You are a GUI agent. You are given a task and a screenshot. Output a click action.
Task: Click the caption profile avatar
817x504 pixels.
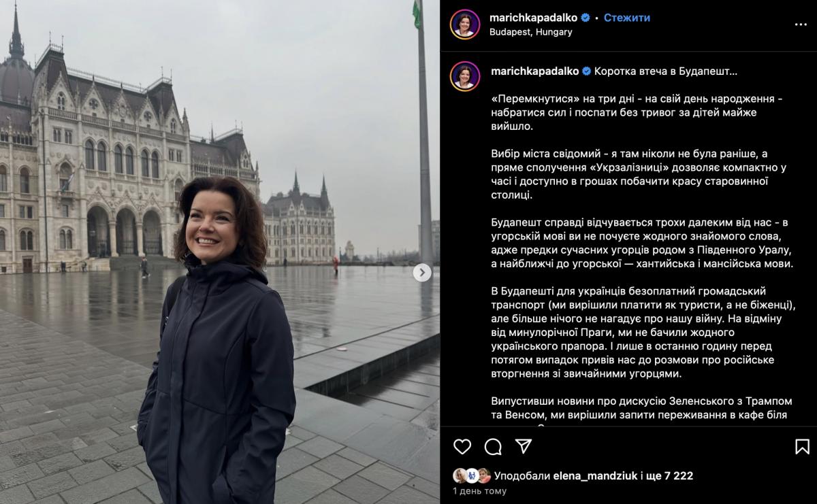point(465,76)
